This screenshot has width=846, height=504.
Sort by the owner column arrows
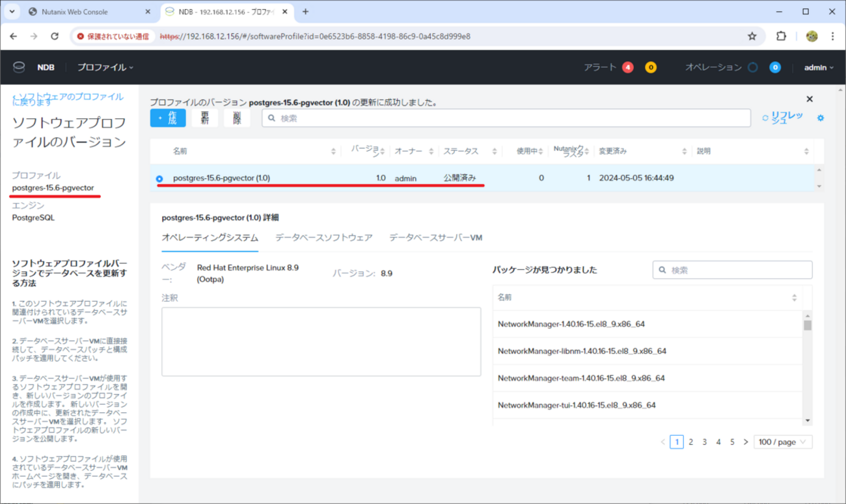click(431, 152)
